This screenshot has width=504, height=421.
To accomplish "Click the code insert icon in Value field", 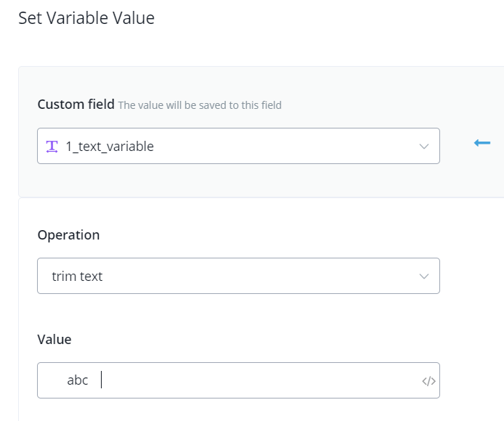I will (428, 381).
